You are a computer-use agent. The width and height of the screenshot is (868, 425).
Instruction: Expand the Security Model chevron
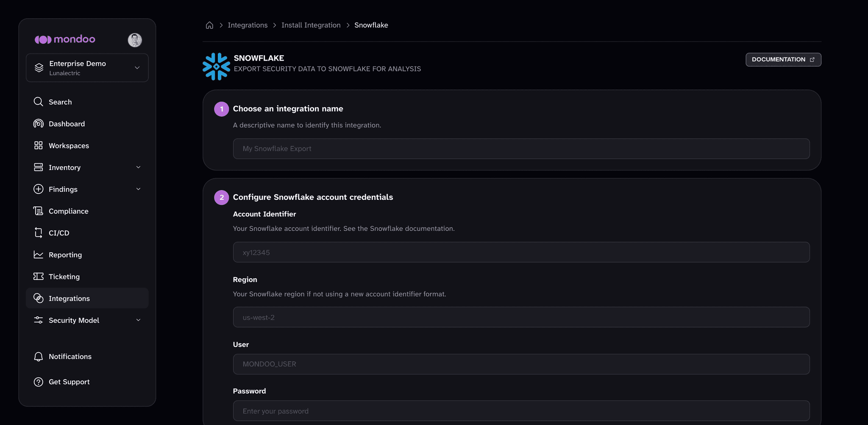click(x=138, y=320)
